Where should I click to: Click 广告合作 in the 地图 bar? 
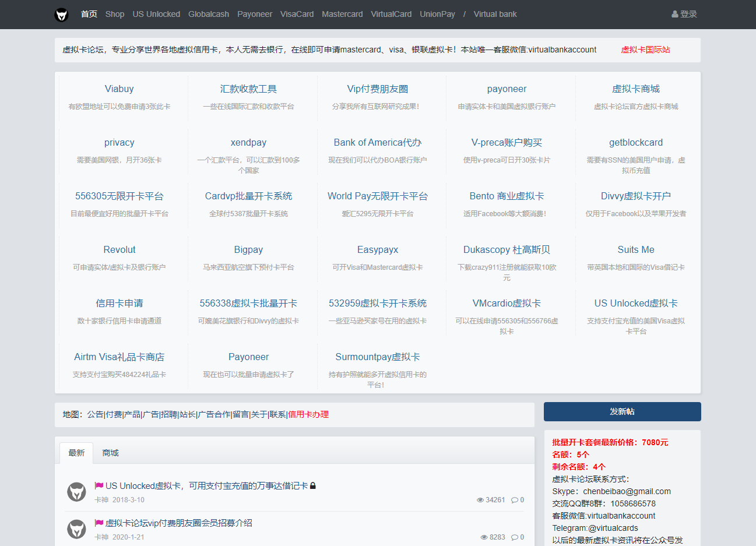pos(215,414)
